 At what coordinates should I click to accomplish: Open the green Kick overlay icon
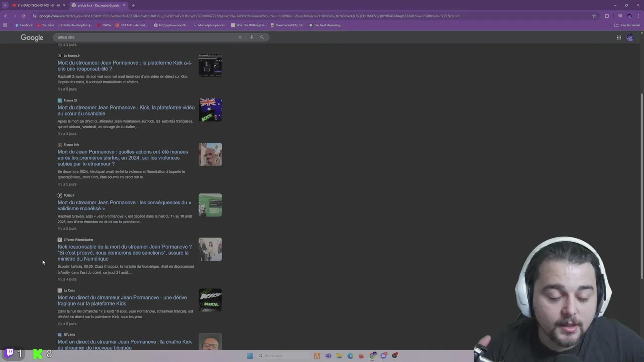click(38, 354)
